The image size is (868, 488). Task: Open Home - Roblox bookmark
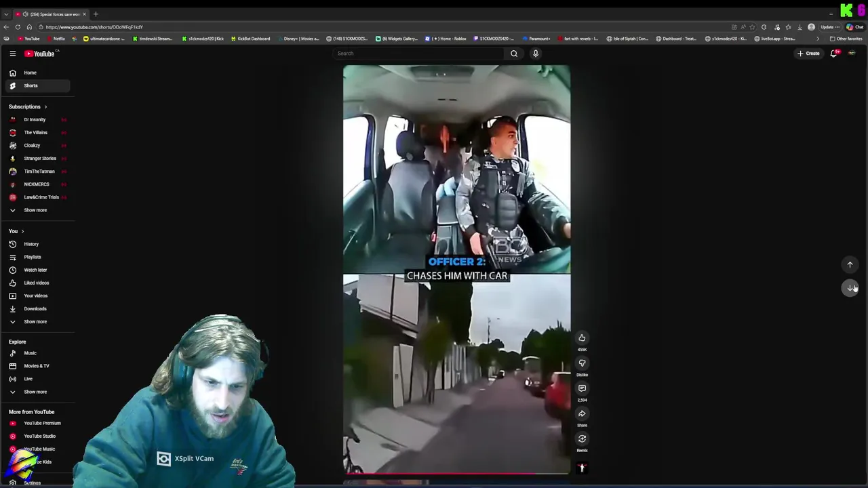coord(446,39)
